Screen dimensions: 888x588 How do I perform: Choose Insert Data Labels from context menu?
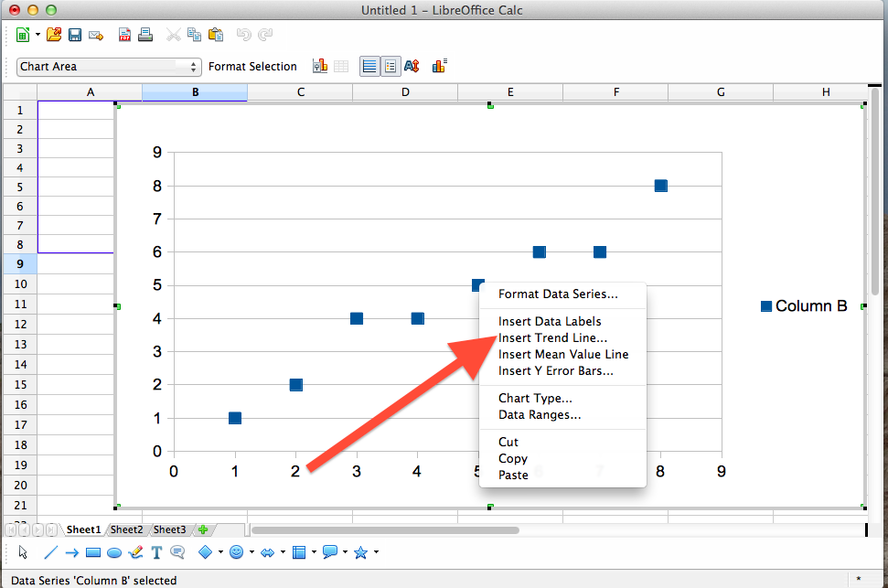click(550, 321)
